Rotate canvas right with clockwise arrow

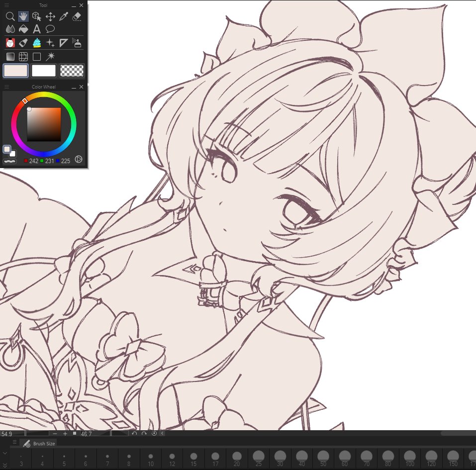coord(144,433)
